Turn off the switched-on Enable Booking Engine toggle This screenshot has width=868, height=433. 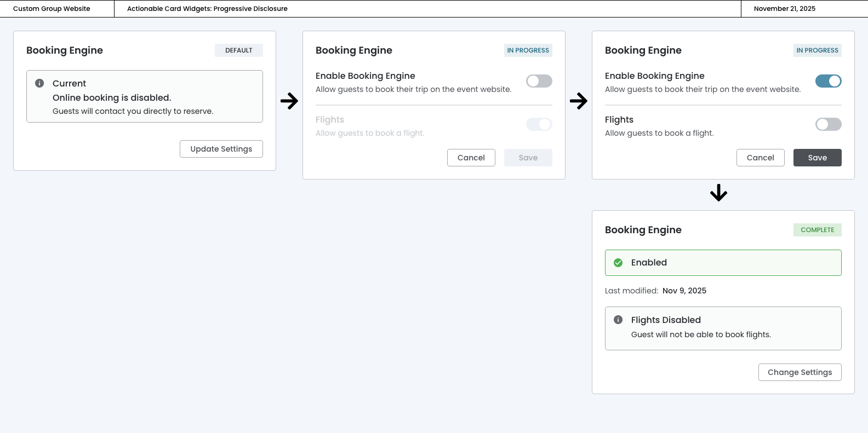(828, 81)
